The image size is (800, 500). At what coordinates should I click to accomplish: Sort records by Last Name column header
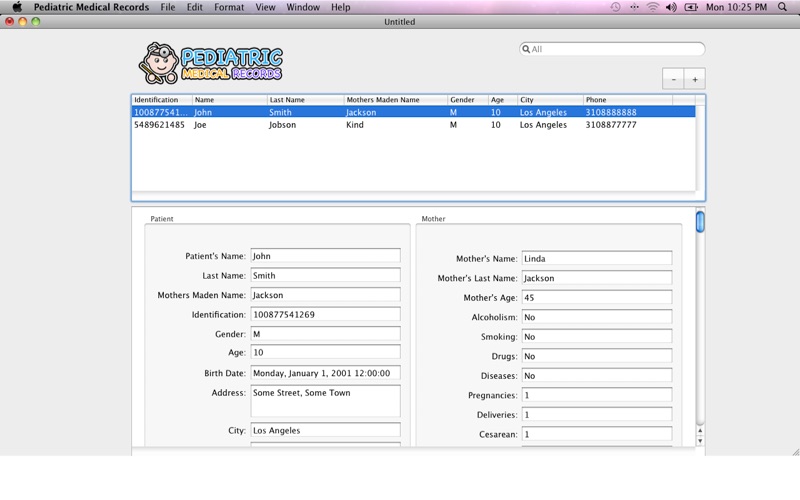pyautogui.click(x=304, y=100)
